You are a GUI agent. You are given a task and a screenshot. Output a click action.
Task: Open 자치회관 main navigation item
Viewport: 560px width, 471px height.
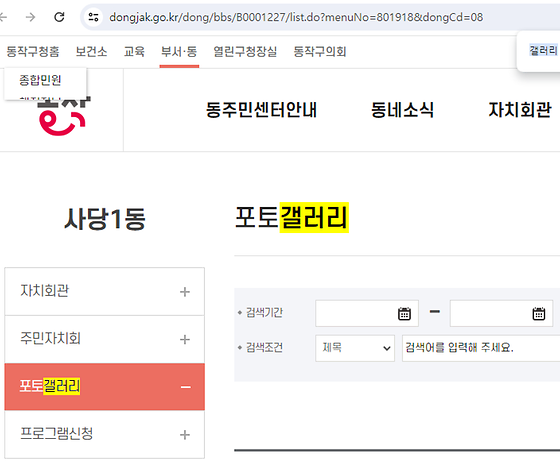[520, 110]
